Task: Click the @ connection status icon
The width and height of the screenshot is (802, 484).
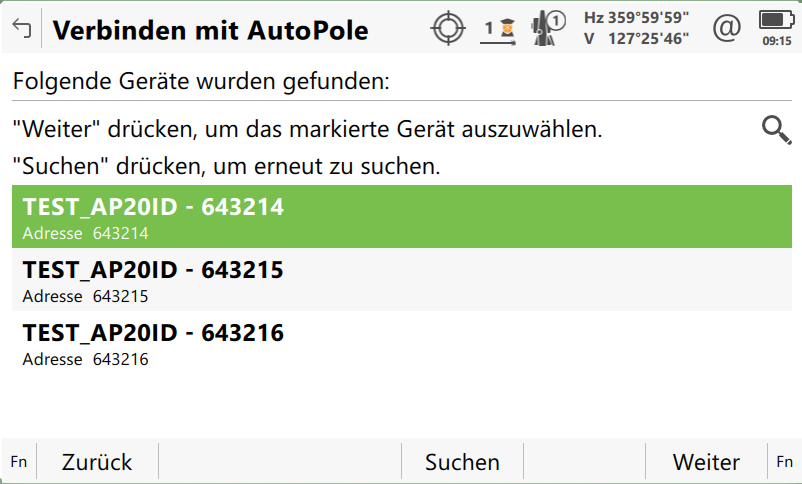Action: point(726,28)
